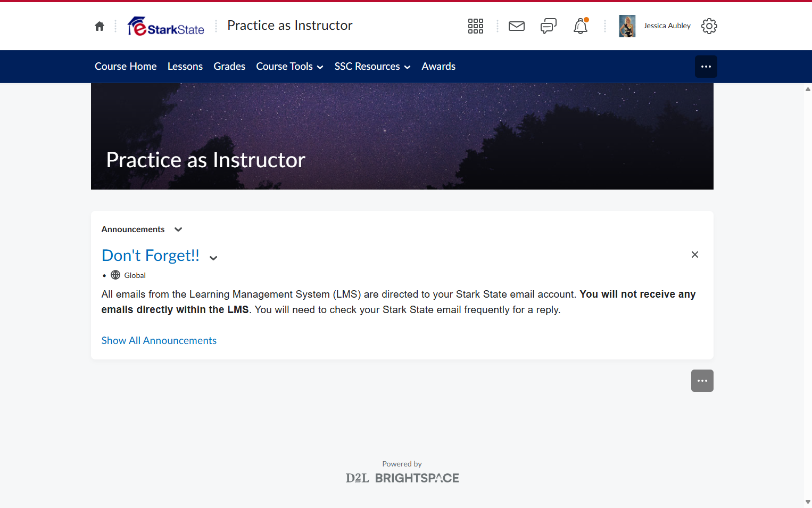Click the Announcements heading

coord(133,230)
